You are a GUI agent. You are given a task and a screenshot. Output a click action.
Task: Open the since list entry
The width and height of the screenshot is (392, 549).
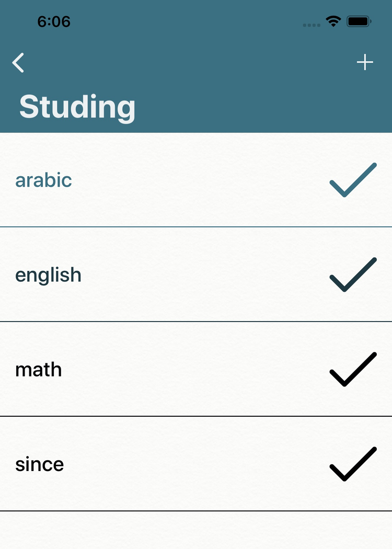pos(39,464)
